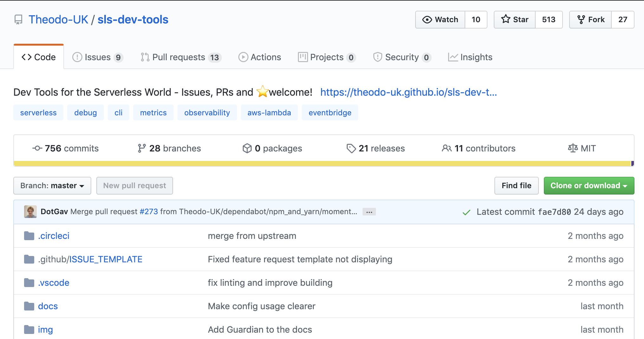
Task: View the 0 packages
Action: tap(272, 148)
